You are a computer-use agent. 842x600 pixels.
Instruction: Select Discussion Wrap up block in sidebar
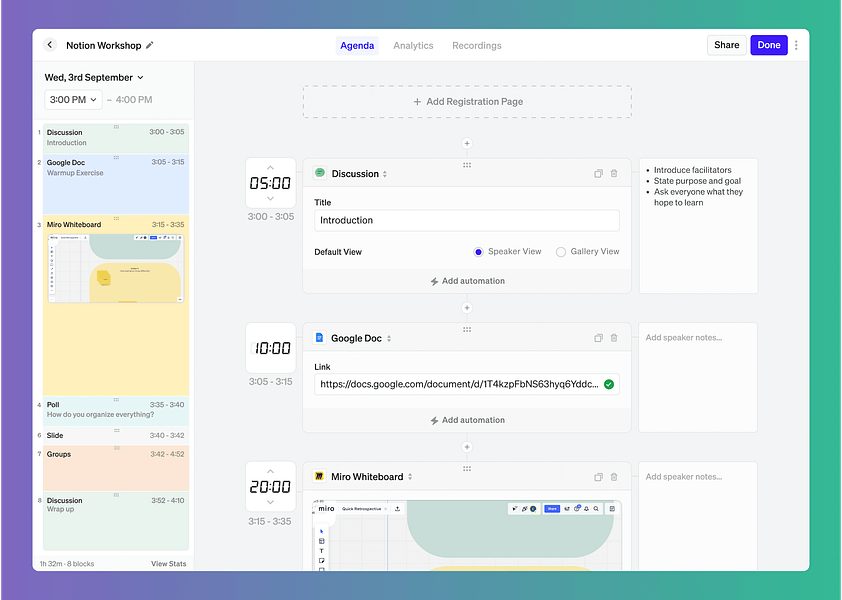[x=116, y=521]
